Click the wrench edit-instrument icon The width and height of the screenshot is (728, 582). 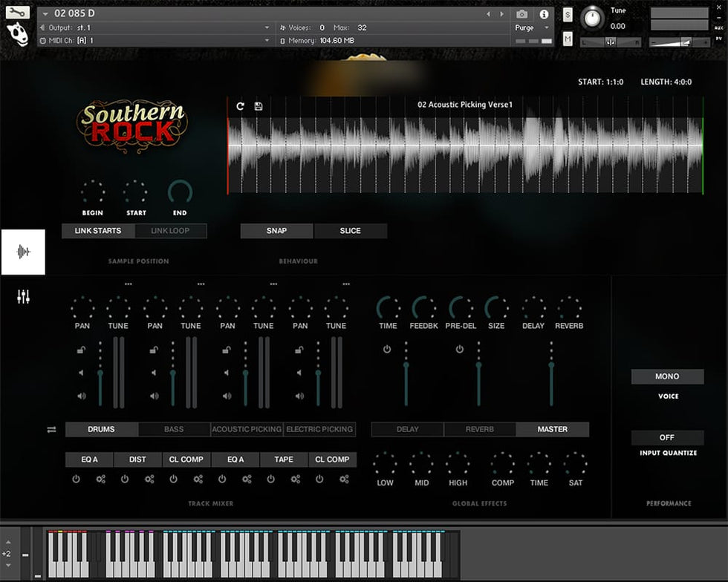pos(18,13)
